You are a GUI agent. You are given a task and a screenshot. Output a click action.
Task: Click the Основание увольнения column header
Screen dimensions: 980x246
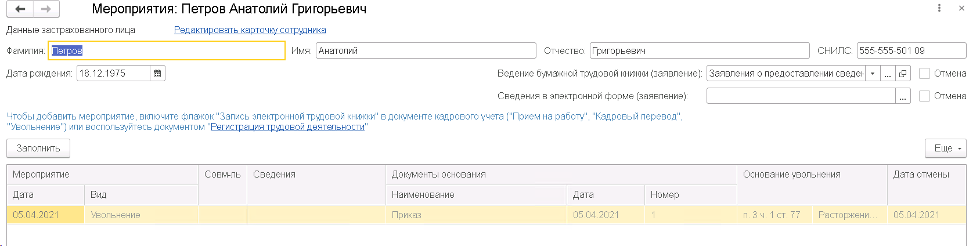pyautogui.click(x=791, y=175)
